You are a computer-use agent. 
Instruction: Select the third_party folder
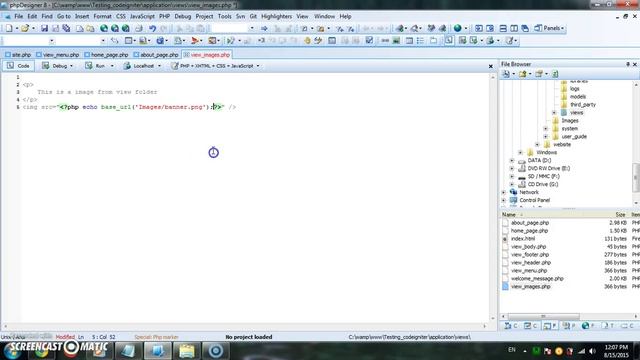582,104
